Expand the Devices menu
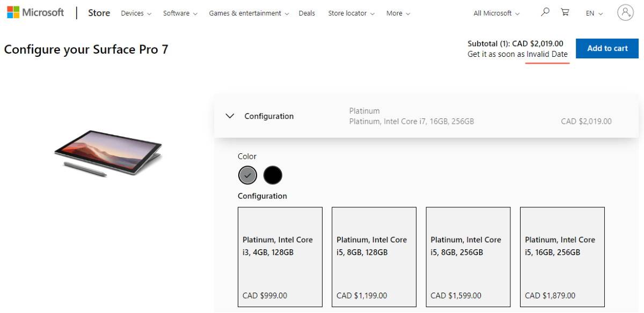 [136, 13]
